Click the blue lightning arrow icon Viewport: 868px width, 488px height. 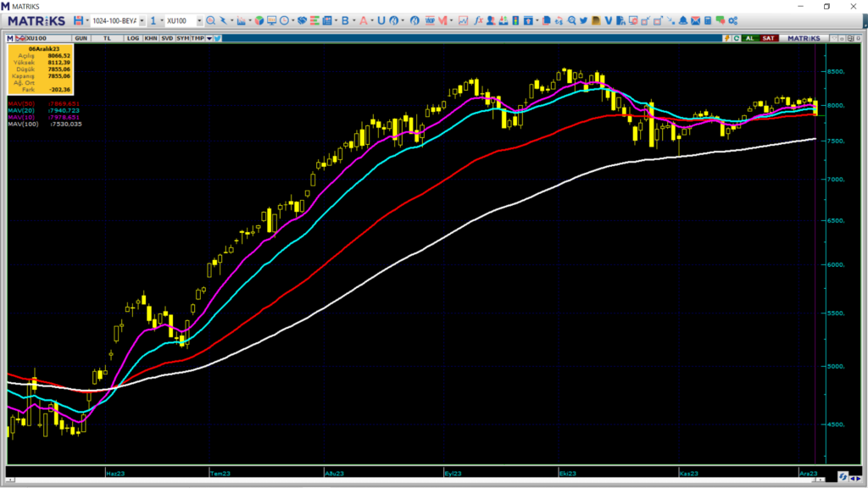[223, 20]
